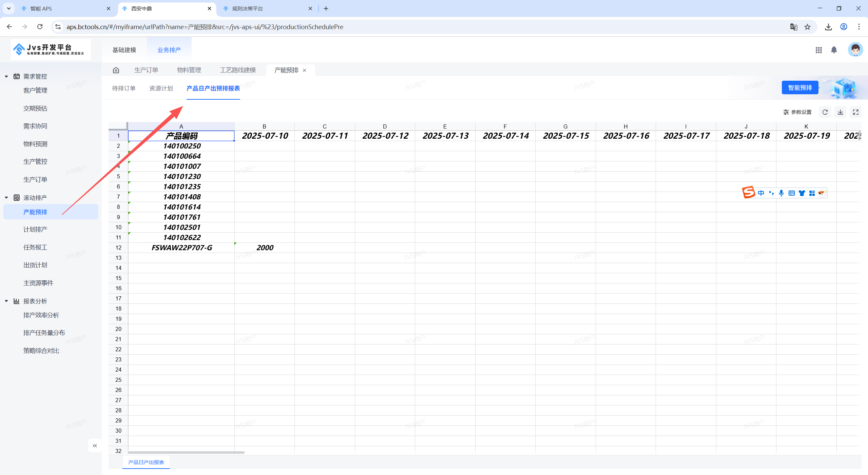
Task: Open the app grid launcher icon
Action: 818,50
